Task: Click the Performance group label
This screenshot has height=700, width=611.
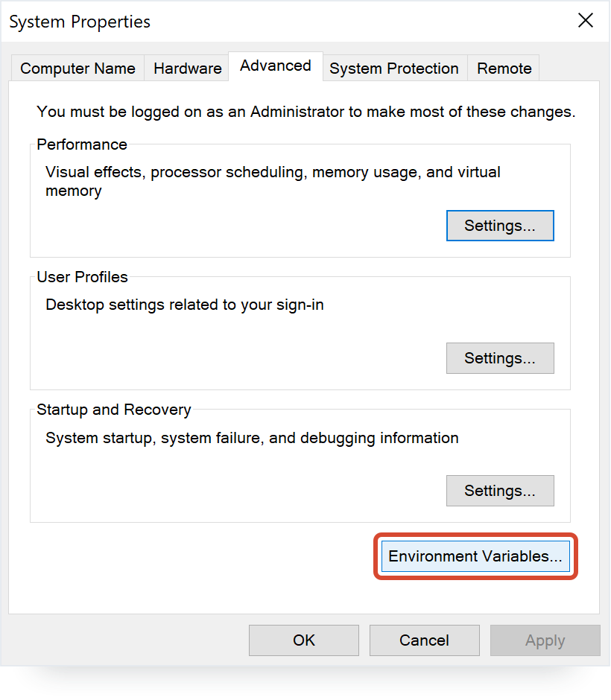Action: (x=82, y=144)
